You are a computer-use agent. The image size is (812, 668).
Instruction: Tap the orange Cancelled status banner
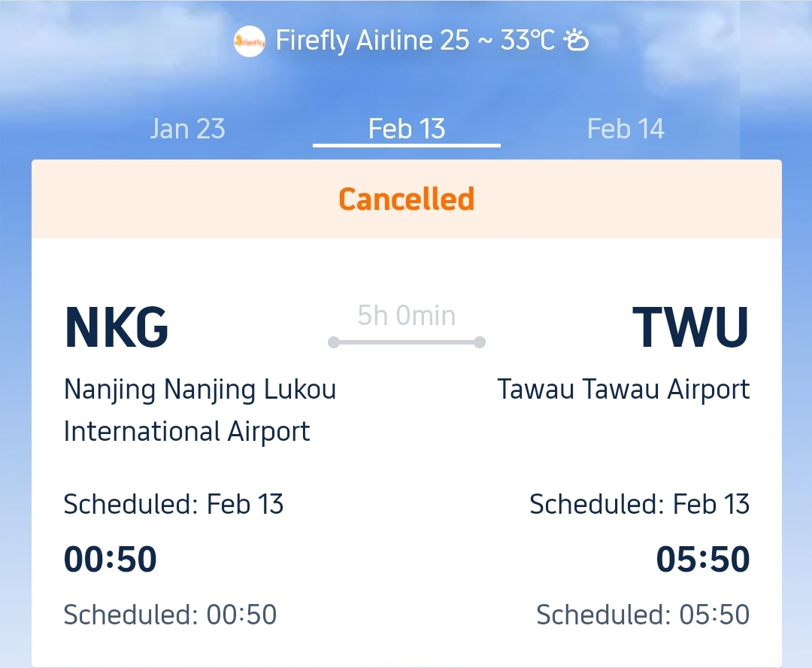(x=406, y=199)
